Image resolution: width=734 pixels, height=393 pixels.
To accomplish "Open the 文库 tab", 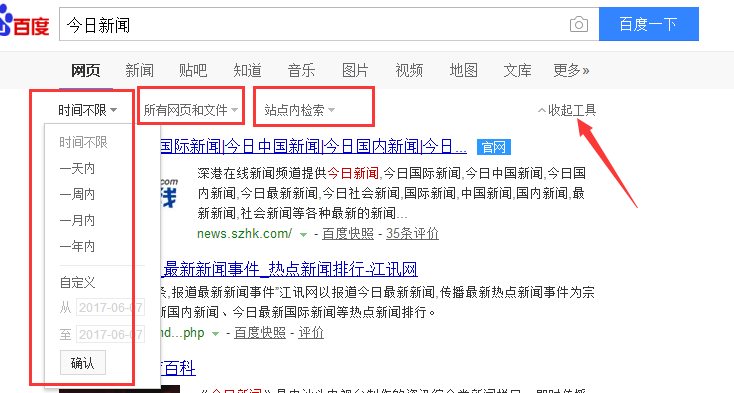I will [517, 71].
